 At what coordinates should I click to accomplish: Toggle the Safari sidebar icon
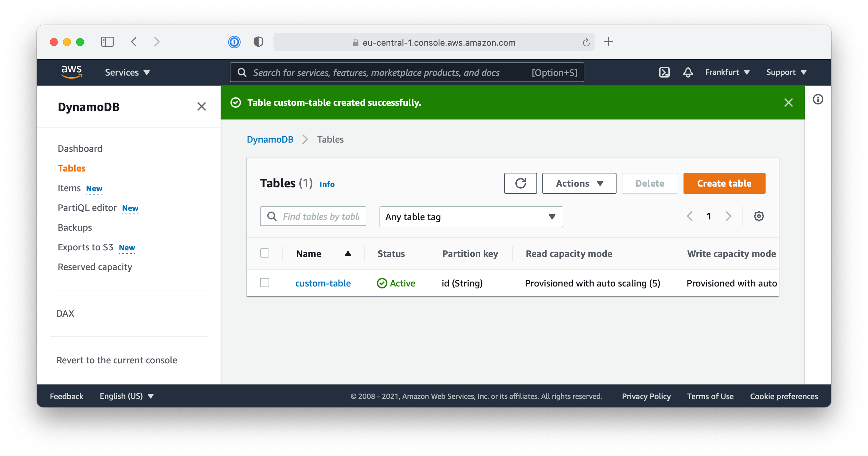[107, 42]
